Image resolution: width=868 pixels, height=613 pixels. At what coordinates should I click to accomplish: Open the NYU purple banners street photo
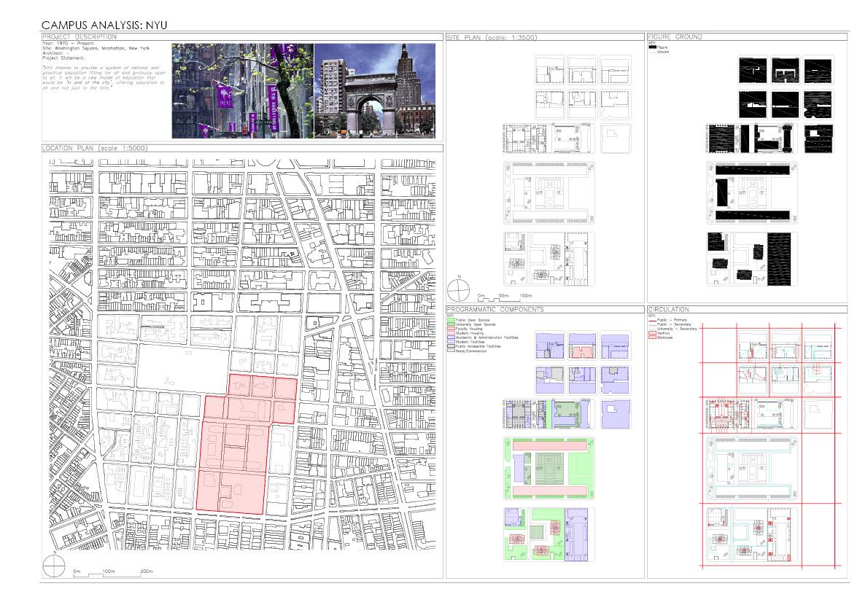click(242, 90)
